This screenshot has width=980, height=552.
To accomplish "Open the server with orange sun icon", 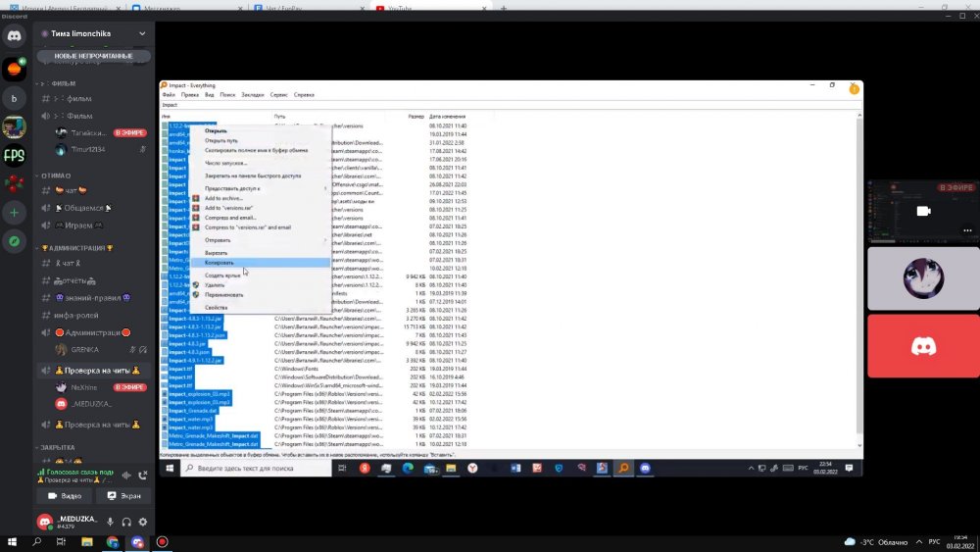I will tap(14, 68).
